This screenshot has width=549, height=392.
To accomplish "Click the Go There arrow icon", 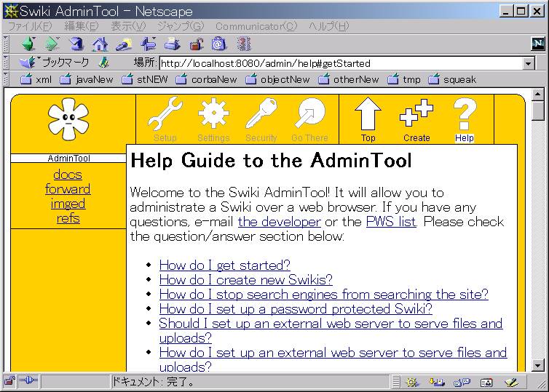I will tap(310, 113).
